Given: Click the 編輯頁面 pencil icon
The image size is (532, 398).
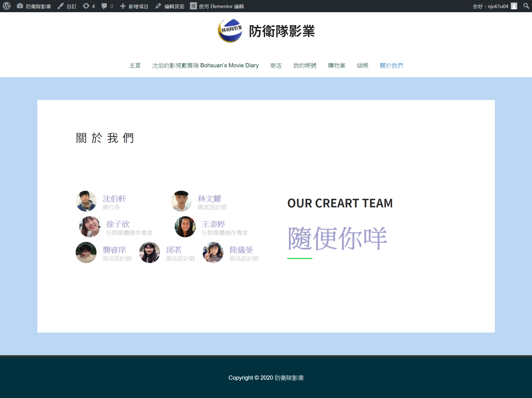Looking at the screenshot, I should point(158,6).
